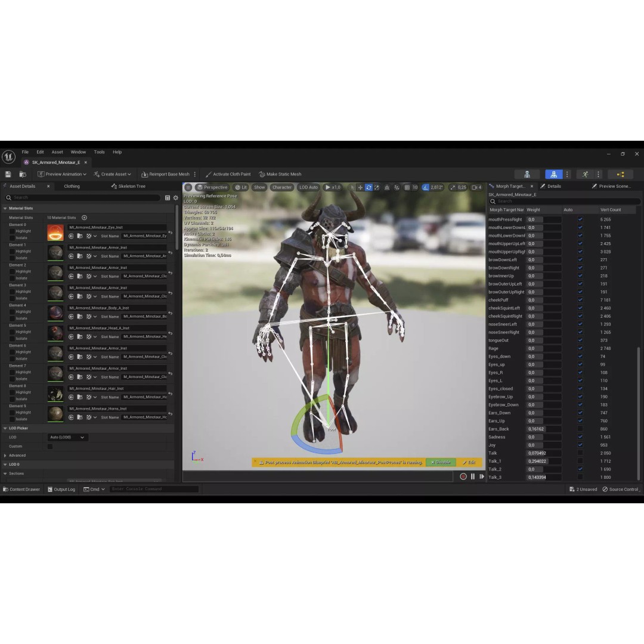Collapse the Material Slots section
This screenshot has width=644, height=644.
click(5, 208)
